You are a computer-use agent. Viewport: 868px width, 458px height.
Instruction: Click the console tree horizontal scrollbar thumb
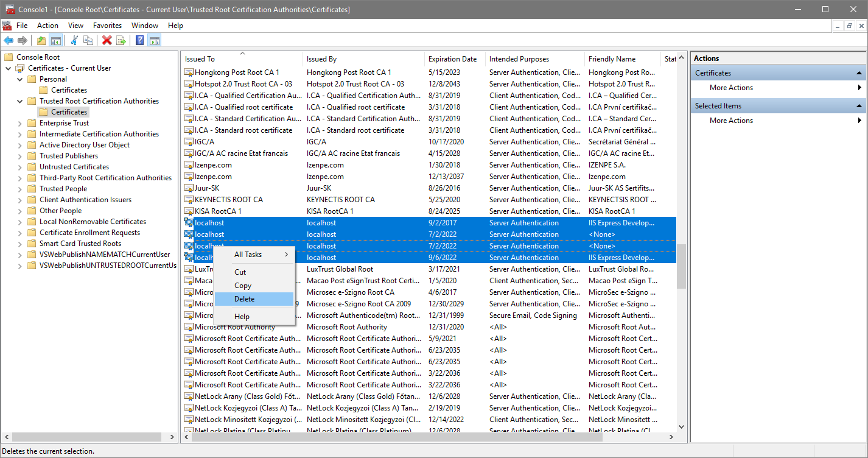(86, 437)
